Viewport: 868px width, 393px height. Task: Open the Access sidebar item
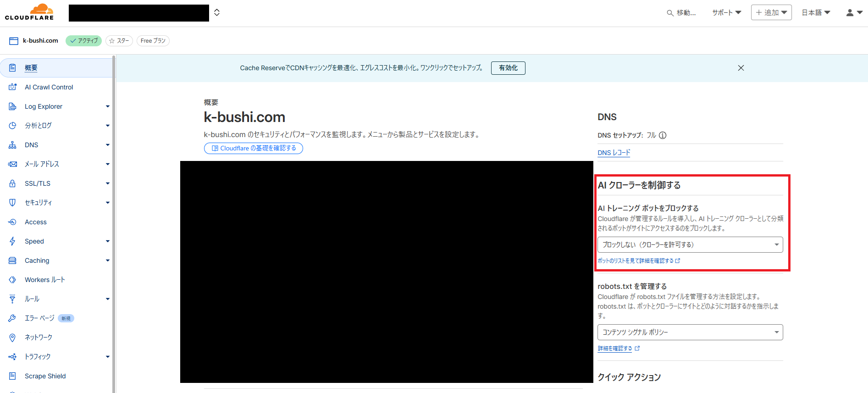(x=36, y=222)
